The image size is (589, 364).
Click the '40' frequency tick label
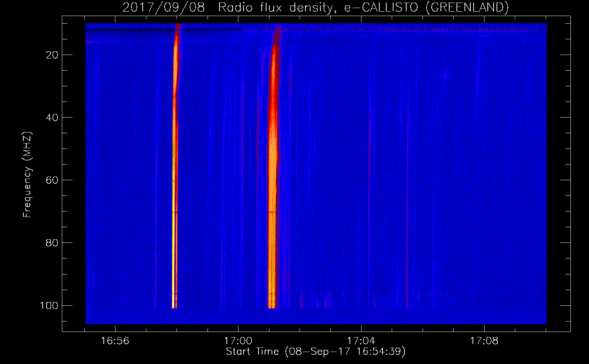coord(52,118)
